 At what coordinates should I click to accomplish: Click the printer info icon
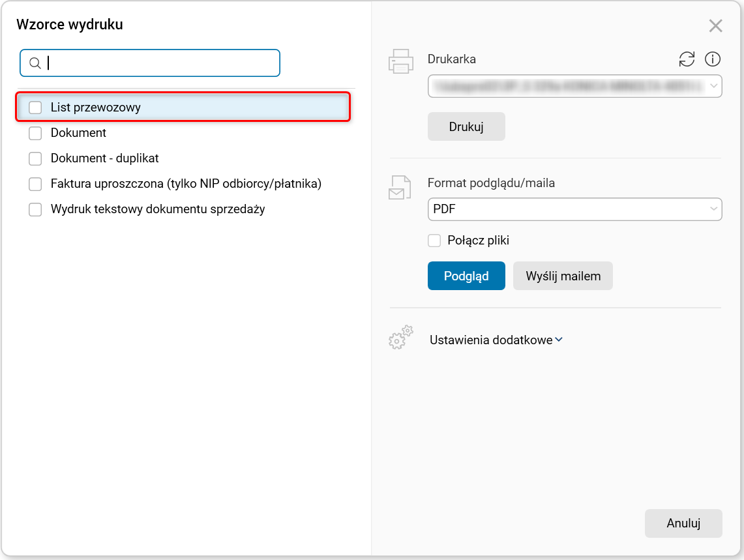(713, 59)
